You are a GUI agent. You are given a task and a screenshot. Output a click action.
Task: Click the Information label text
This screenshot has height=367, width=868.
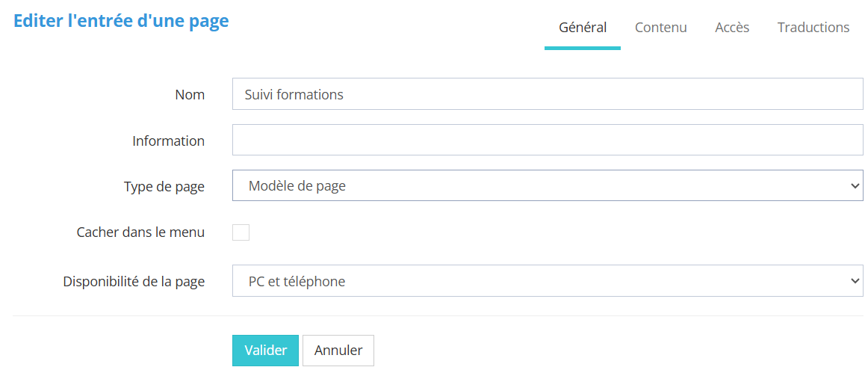point(168,141)
